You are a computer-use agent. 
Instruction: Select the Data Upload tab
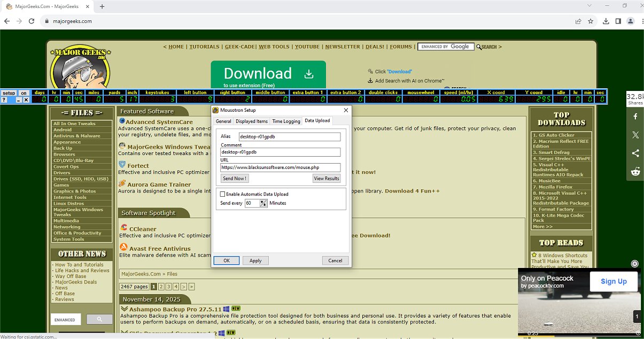pos(317,121)
